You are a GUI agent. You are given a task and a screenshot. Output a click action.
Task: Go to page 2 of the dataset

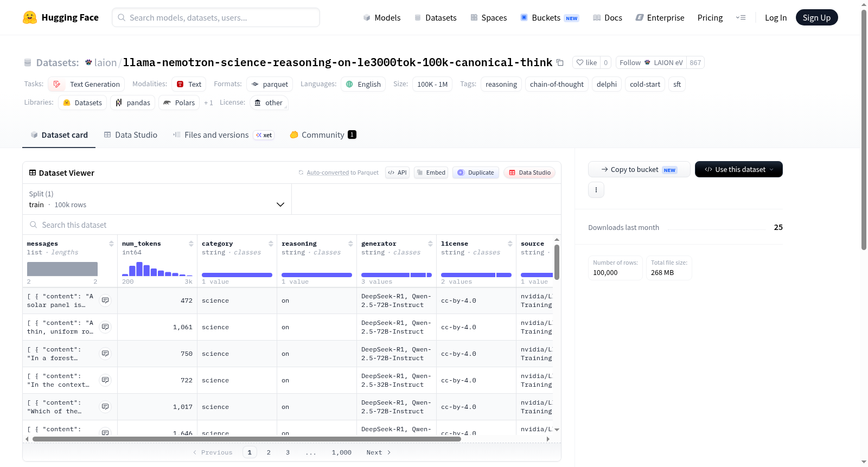pyautogui.click(x=269, y=452)
